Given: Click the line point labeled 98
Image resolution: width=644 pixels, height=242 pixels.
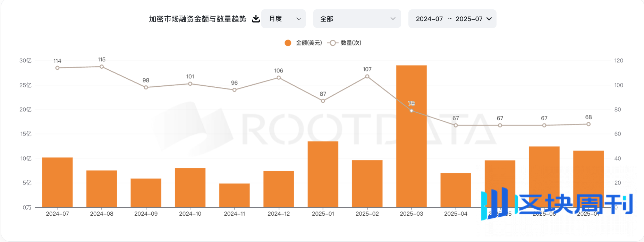Looking at the screenshot, I should pyautogui.click(x=146, y=87).
